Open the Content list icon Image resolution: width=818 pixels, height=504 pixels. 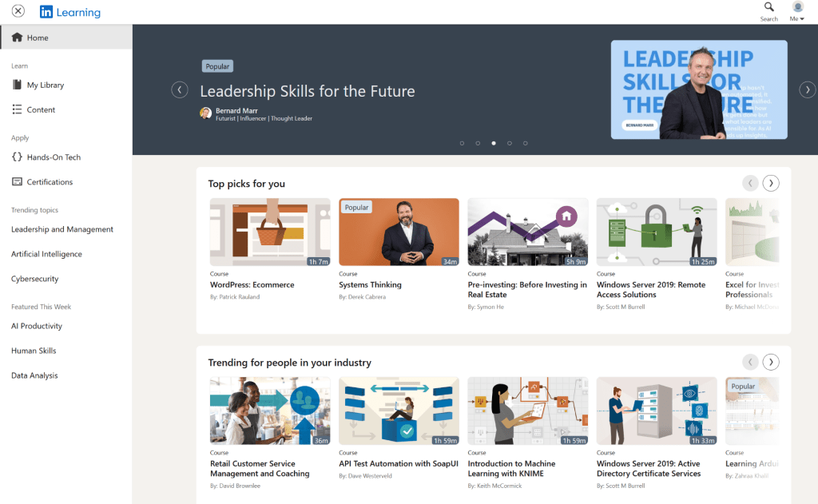pyautogui.click(x=18, y=109)
